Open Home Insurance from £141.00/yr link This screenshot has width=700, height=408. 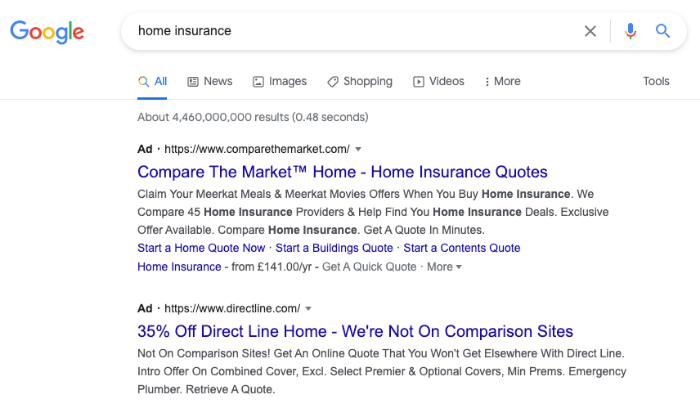[x=179, y=266]
